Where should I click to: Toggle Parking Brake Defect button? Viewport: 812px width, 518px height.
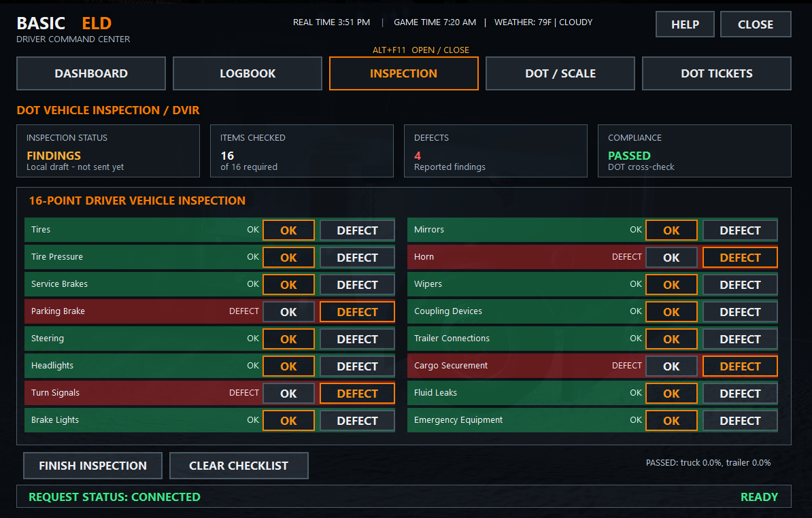tap(357, 311)
